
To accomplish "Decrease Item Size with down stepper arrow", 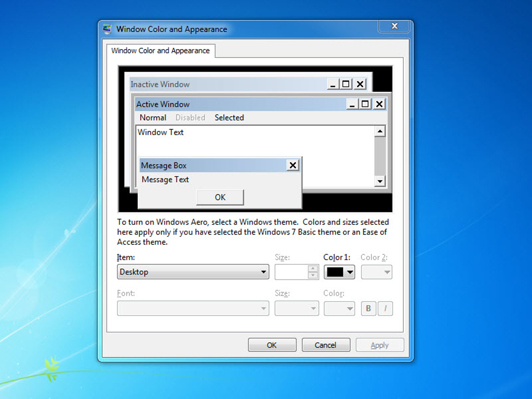I will pos(313,275).
